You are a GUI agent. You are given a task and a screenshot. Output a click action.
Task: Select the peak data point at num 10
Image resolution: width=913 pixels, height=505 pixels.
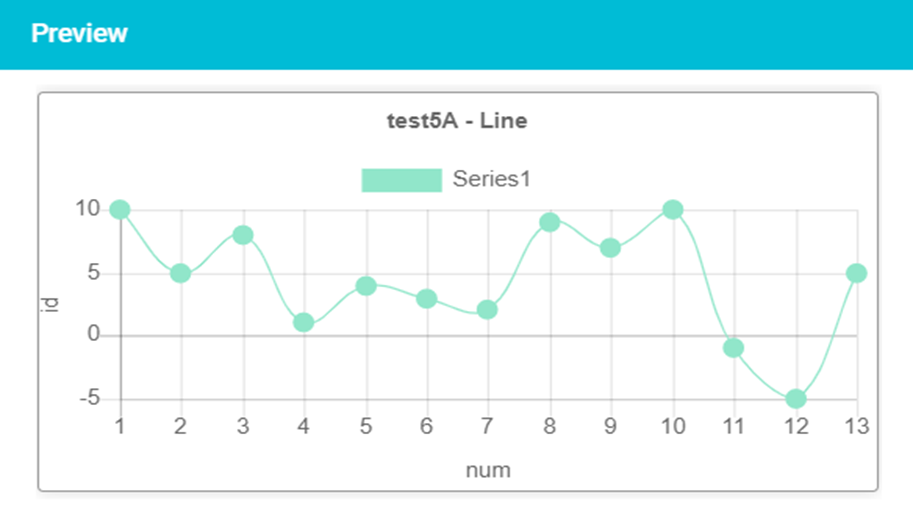673,209
